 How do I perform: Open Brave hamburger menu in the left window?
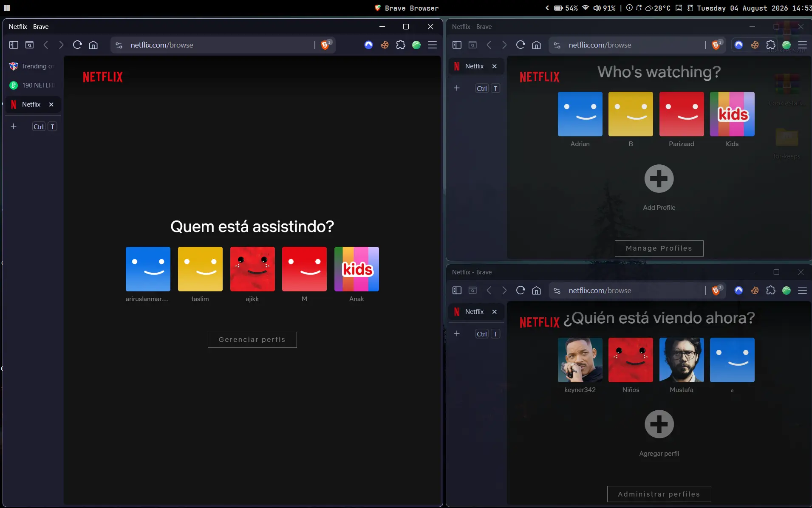[x=433, y=45]
